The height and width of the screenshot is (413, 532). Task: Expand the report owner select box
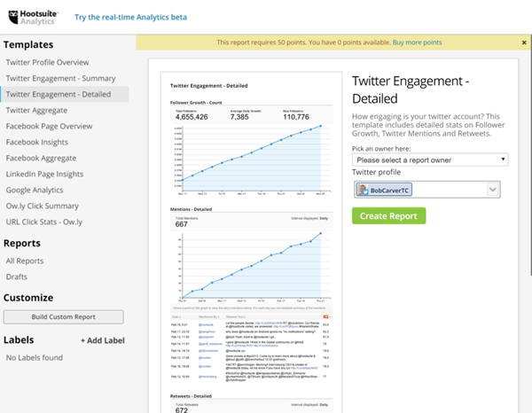[x=430, y=160]
